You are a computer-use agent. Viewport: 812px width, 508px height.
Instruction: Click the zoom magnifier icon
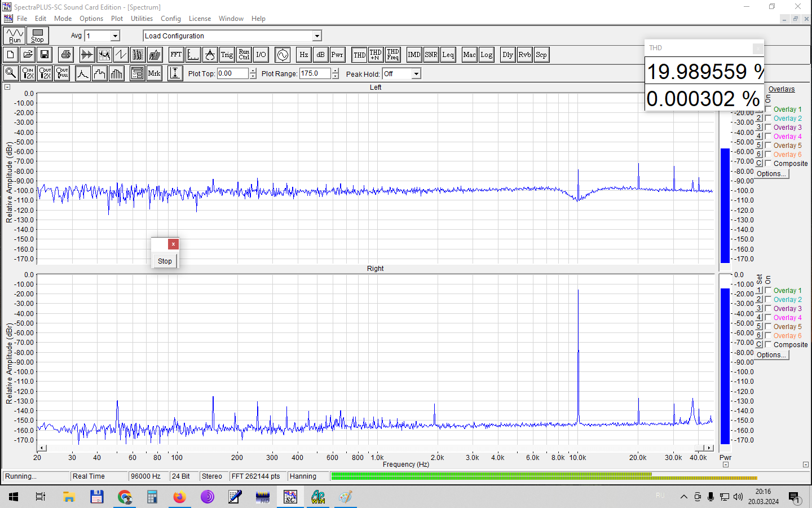point(11,73)
